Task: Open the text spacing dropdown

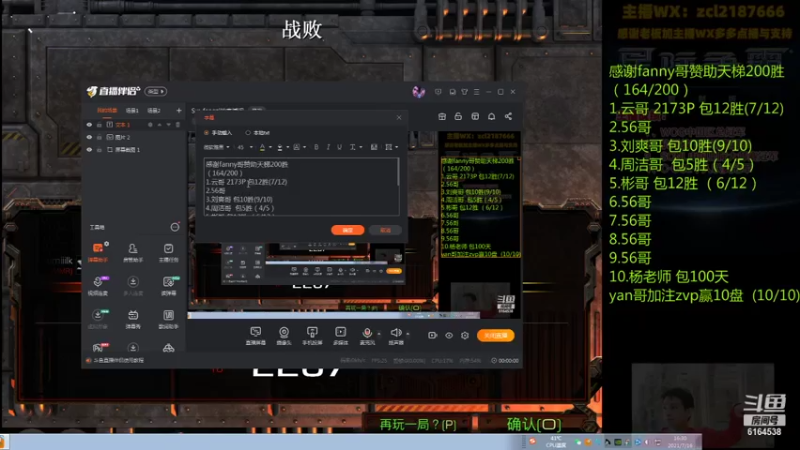Action: point(356,147)
